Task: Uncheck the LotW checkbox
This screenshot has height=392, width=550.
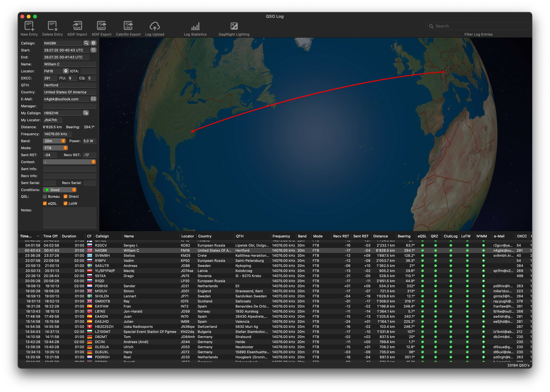Action: 65,203
